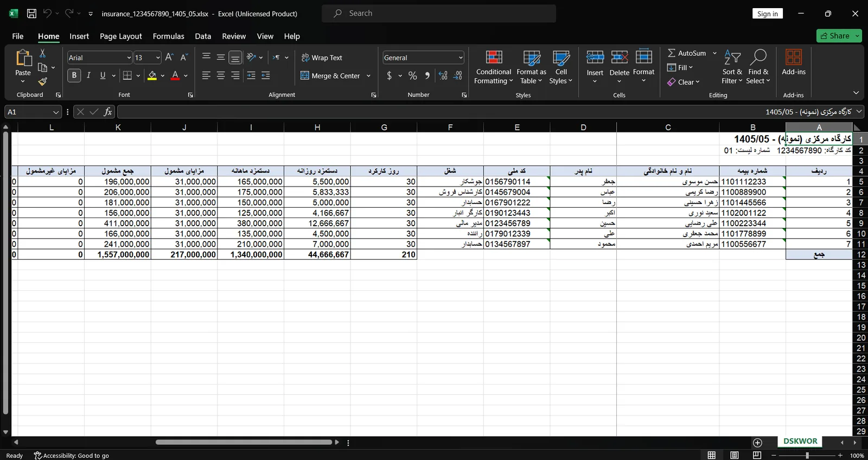Click the Format Painter brush icon
This screenshot has width=868, height=460.
click(x=42, y=82)
